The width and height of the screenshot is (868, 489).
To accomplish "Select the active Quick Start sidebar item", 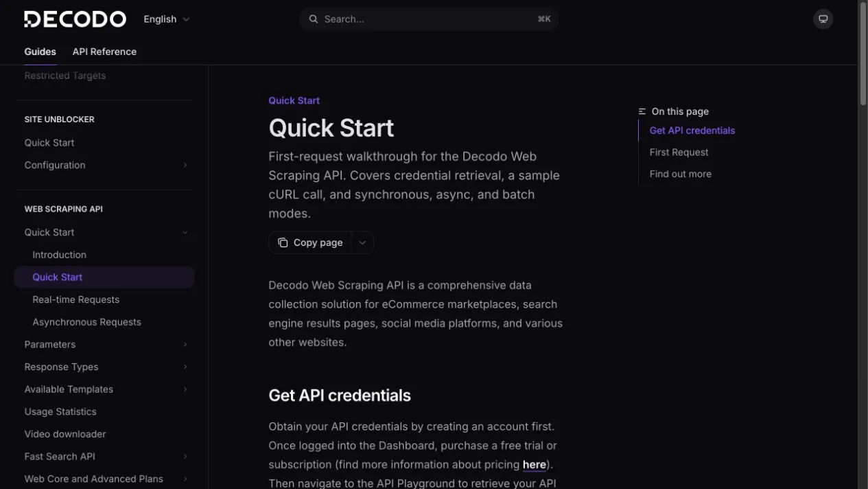I will [104, 277].
